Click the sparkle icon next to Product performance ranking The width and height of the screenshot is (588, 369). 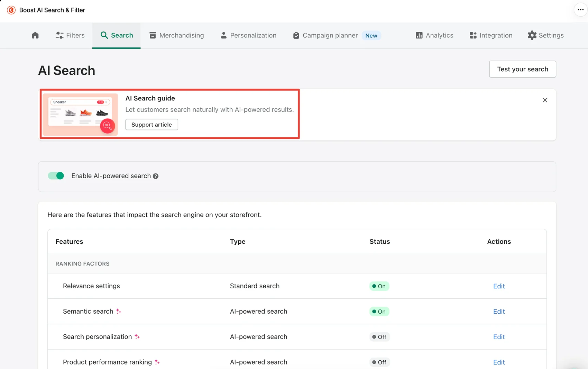point(157,362)
